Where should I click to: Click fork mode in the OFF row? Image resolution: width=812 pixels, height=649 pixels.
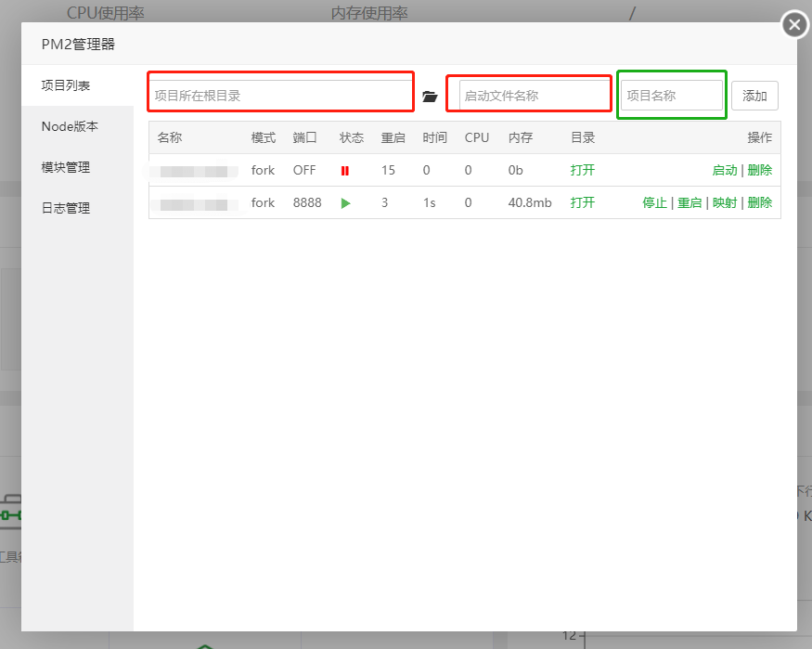click(x=263, y=170)
